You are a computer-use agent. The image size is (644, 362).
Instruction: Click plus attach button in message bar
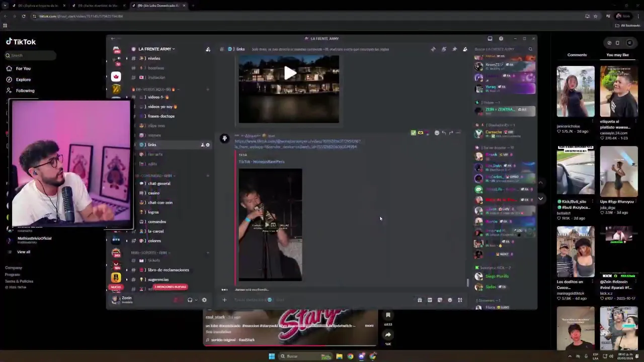click(224, 300)
